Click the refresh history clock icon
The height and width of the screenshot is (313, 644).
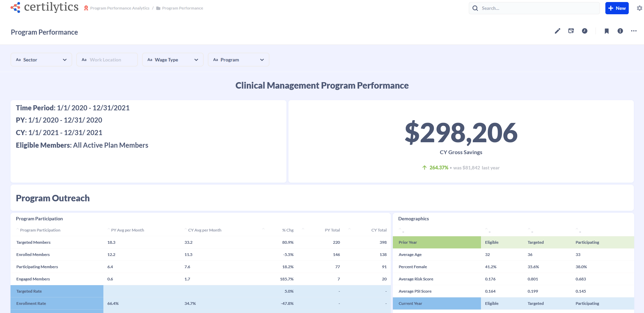tap(585, 31)
